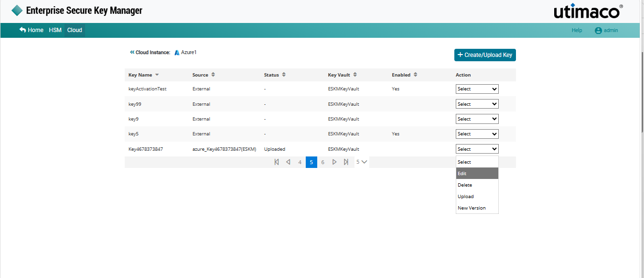Go to next page arrow

(x=334, y=162)
